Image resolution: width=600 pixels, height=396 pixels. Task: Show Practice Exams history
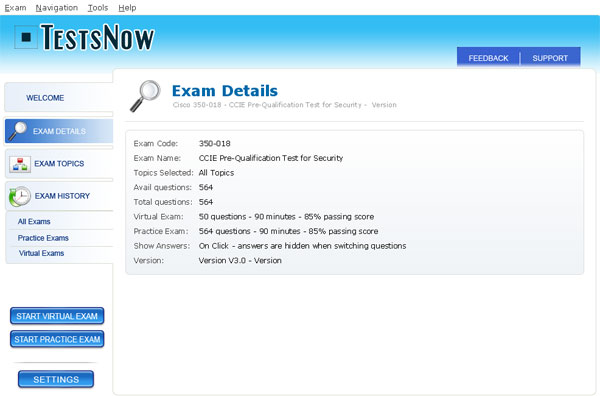(x=43, y=238)
